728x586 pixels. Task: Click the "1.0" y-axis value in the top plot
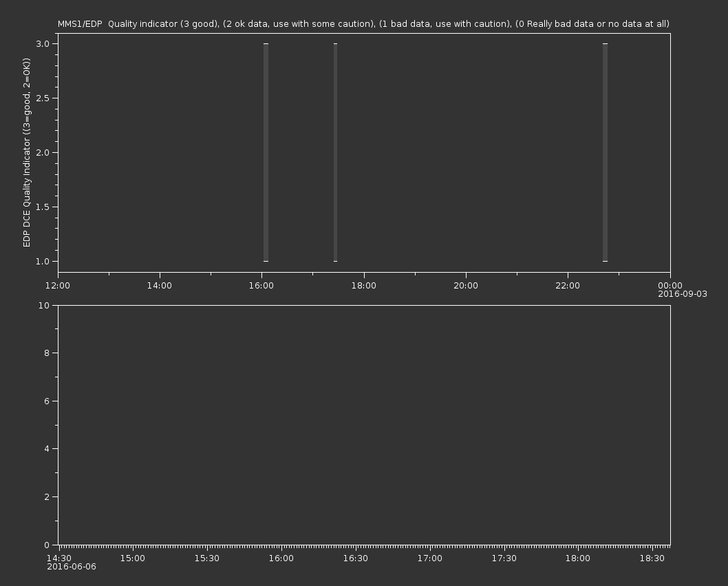coord(43,261)
